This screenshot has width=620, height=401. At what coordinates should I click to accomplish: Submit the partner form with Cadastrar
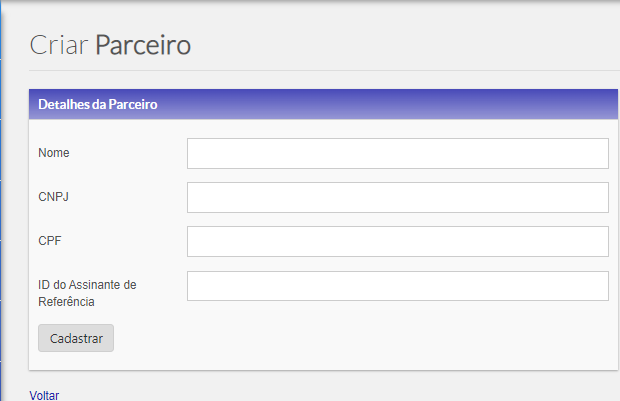pyautogui.click(x=76, y=338)
